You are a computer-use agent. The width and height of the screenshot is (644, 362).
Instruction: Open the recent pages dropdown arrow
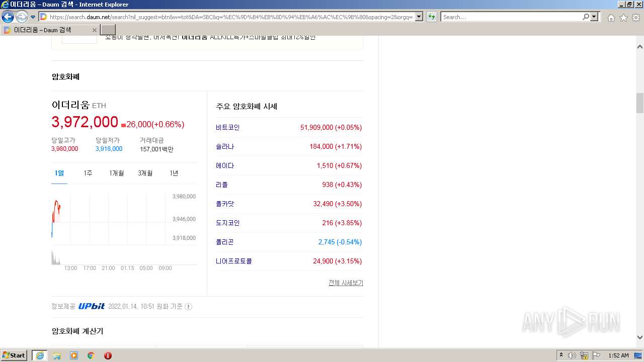click(33, 17)
